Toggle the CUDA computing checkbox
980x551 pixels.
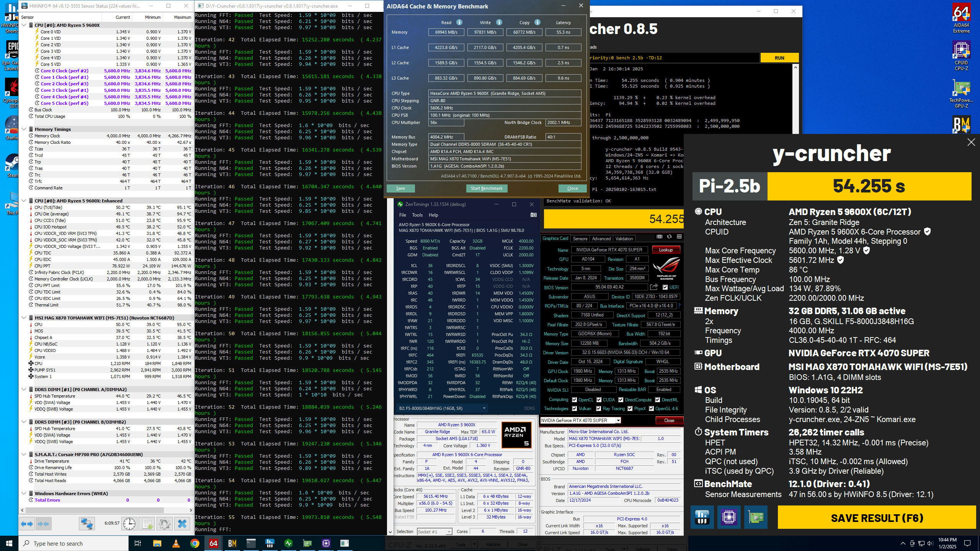[599, 400]
